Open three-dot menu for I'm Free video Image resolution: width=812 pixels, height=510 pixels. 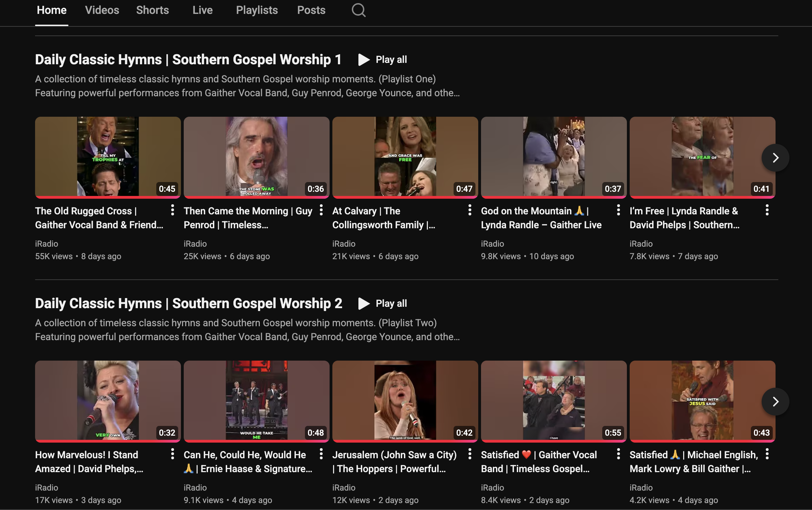pos(767,210)
